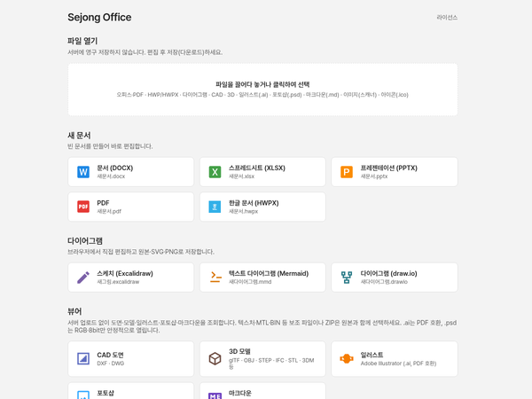Click the 새다이어그램.mmd filename text

(x=250, y=282)
